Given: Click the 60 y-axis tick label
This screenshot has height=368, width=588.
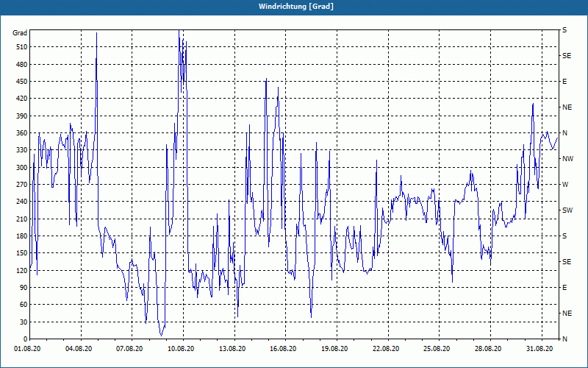Looking at the screenshot, I should click(x=24, y=305).
